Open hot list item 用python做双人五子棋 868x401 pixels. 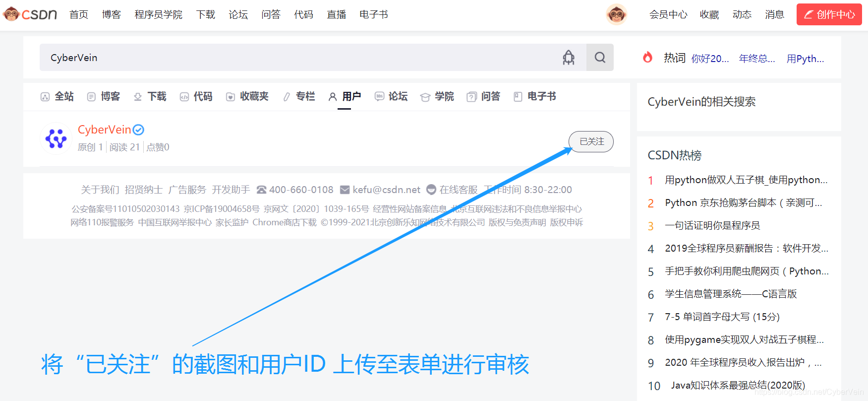tap(746, 180)
